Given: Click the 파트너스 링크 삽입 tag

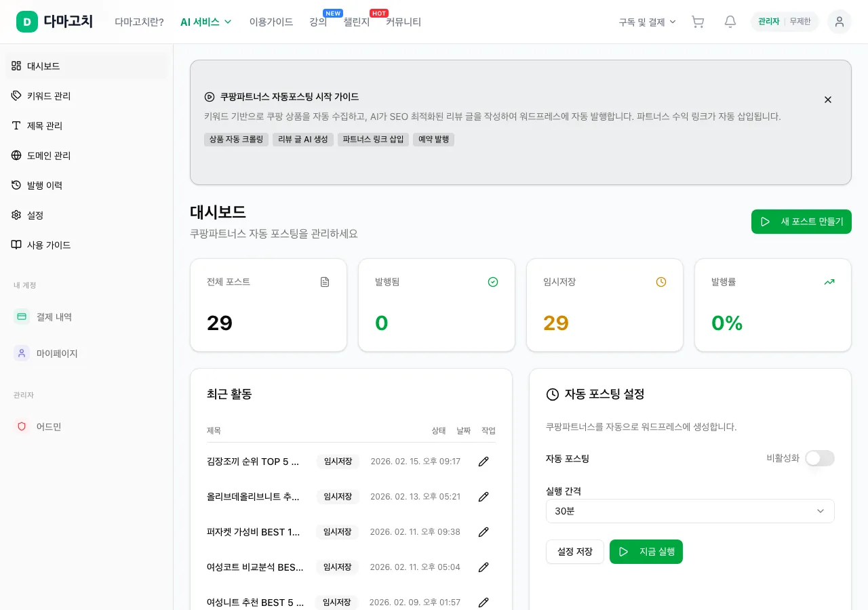Looking at the screenshot, I should [373, 140].
